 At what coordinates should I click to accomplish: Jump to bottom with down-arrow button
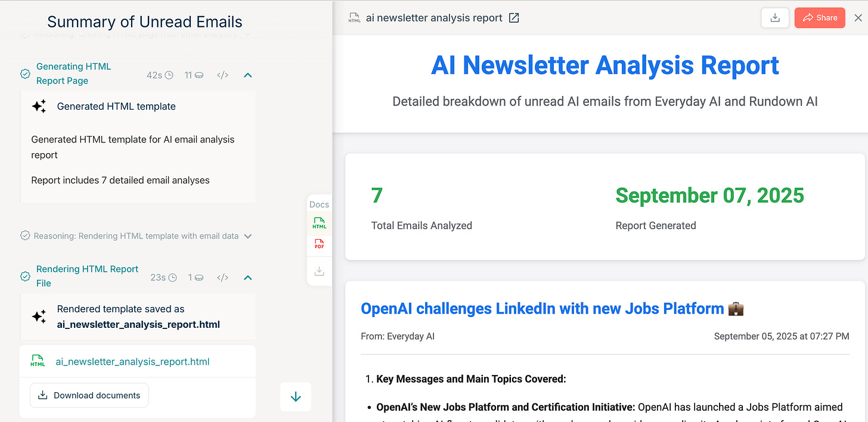pyautogui.click(x=296, y=397)
